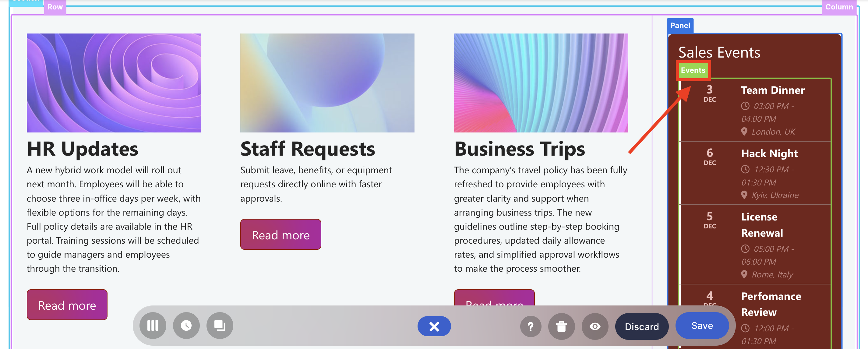
Task: Discard changes using the Discard button
Action: (x=642, y=326)
